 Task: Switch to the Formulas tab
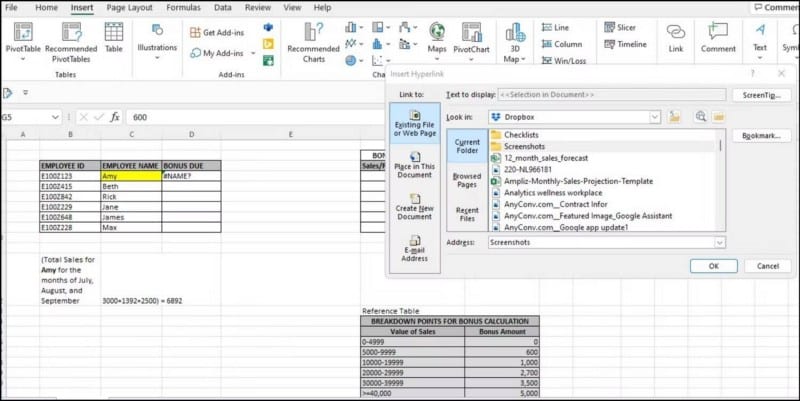(x=183, y=7)
